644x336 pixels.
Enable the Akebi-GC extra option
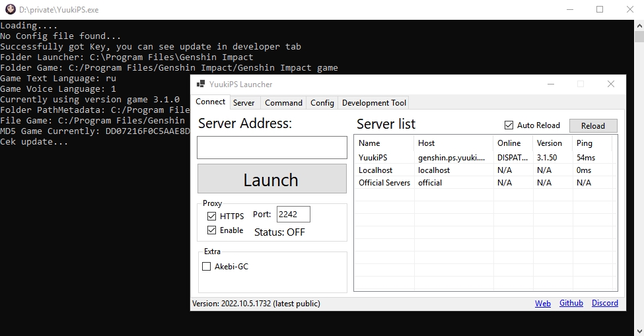(207, 267)
